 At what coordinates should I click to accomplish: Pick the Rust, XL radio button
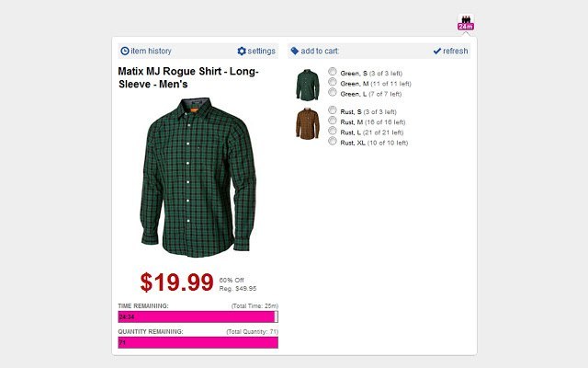333,141
